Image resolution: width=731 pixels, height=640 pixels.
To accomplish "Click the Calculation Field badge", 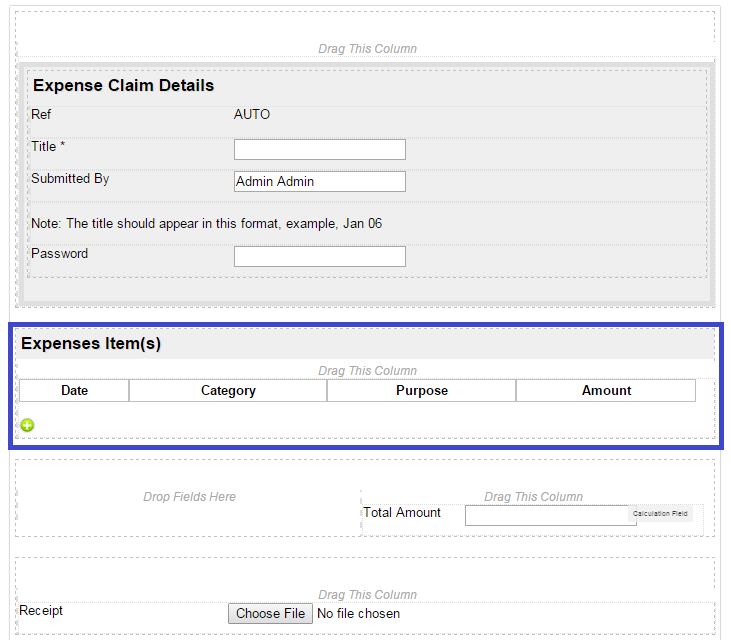I will (x=660, y=514).
